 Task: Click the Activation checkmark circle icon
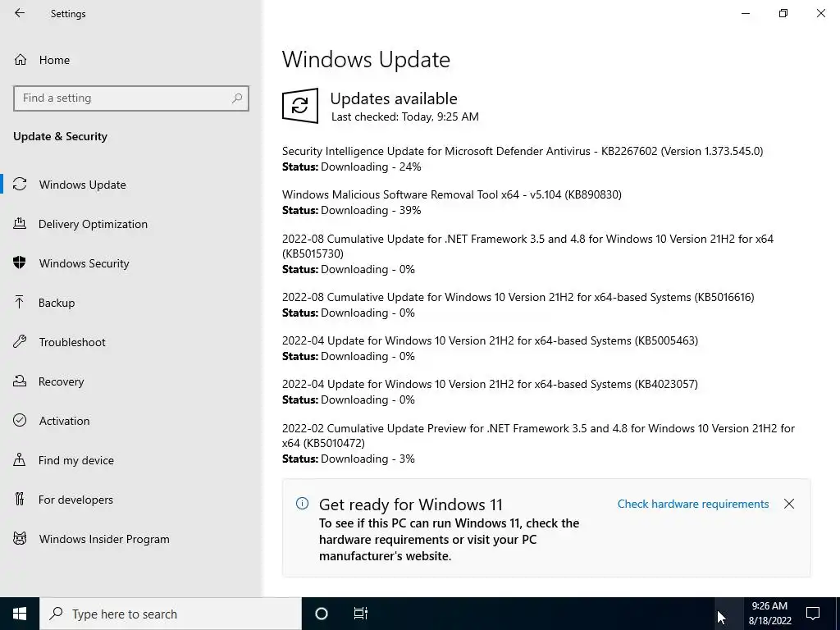(20, 421)
